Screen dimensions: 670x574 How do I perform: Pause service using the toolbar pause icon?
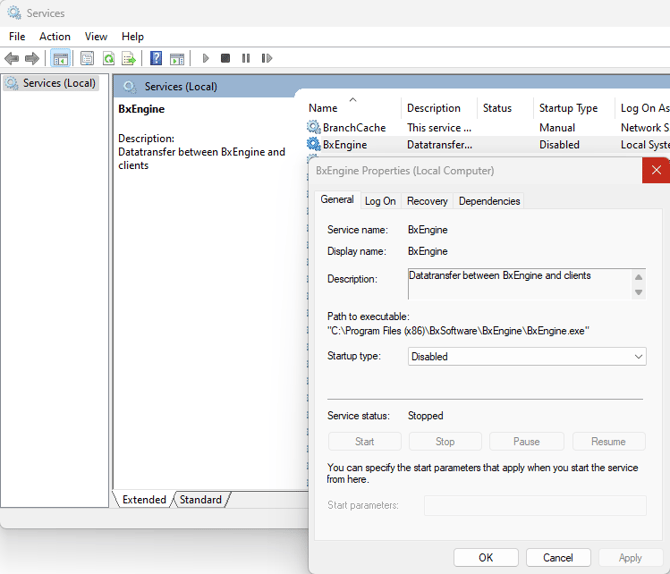246,58
